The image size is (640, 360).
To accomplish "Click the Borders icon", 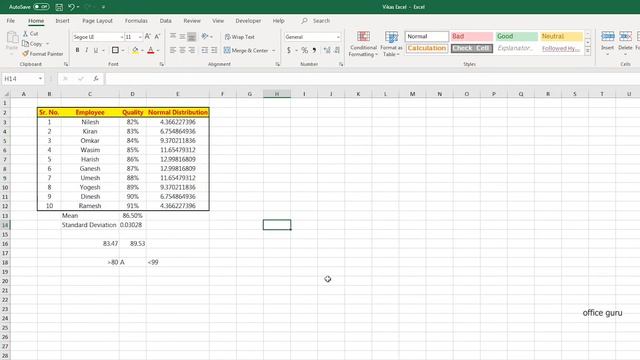I will 116,50.
